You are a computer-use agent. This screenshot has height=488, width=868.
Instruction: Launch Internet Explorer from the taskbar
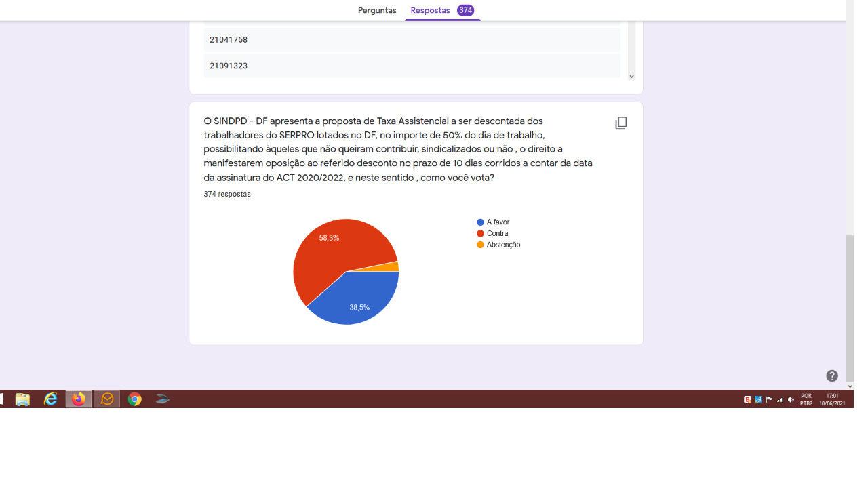(x=51, y=399)
